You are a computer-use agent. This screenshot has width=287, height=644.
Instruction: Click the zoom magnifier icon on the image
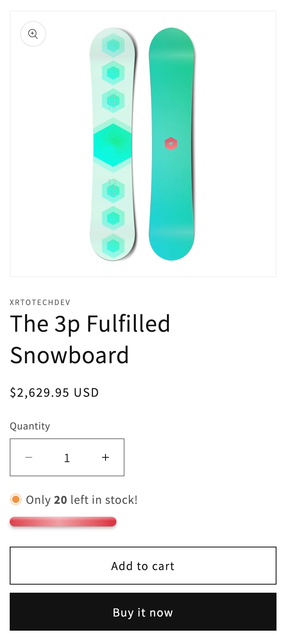[33, 34]
